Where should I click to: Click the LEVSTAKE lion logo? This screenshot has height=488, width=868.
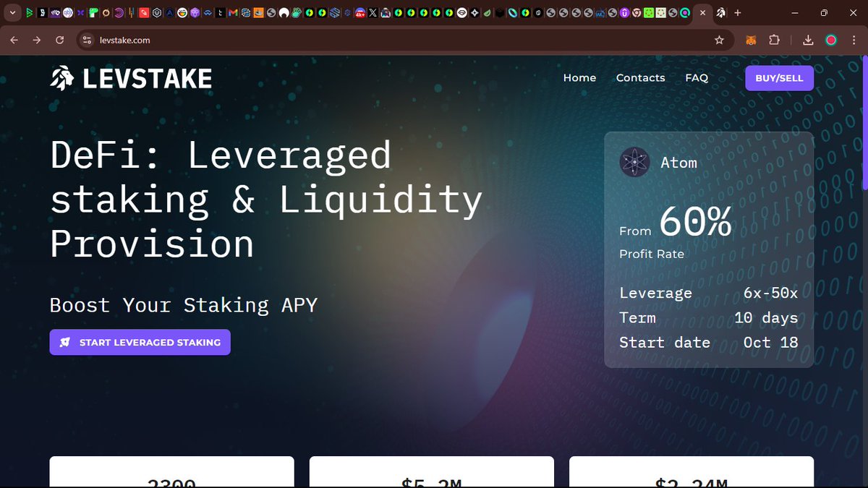click(131, 78)
